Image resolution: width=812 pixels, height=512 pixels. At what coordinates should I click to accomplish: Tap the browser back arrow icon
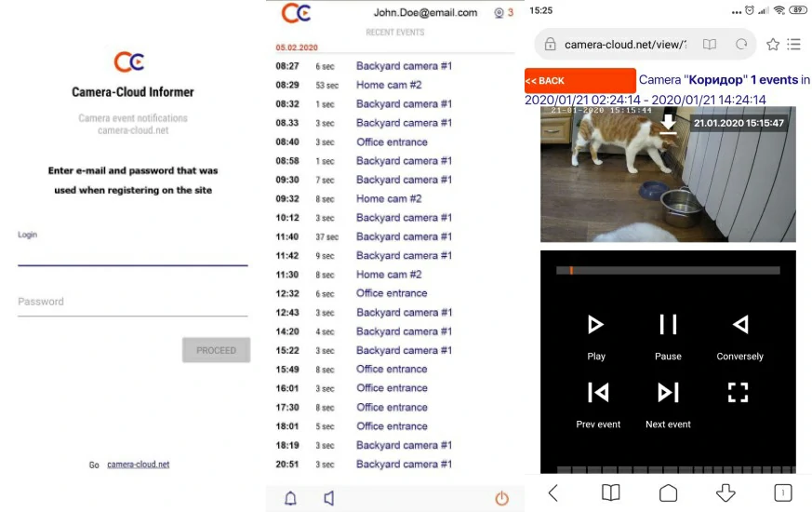[x=553, y=492]
